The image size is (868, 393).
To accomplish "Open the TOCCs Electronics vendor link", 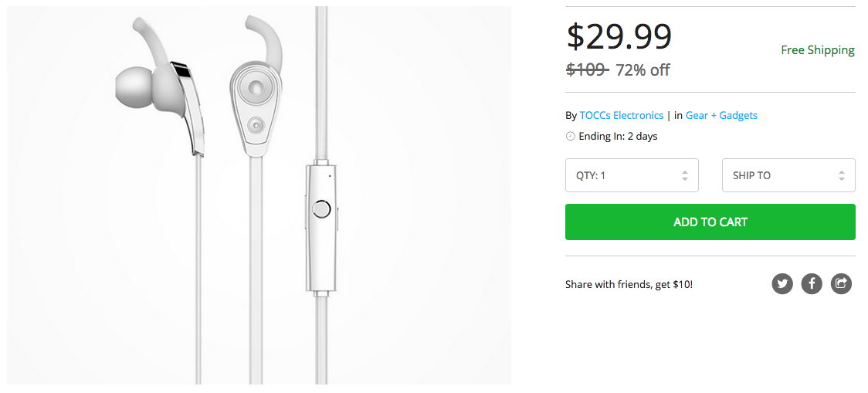I will tap(622, 115).
